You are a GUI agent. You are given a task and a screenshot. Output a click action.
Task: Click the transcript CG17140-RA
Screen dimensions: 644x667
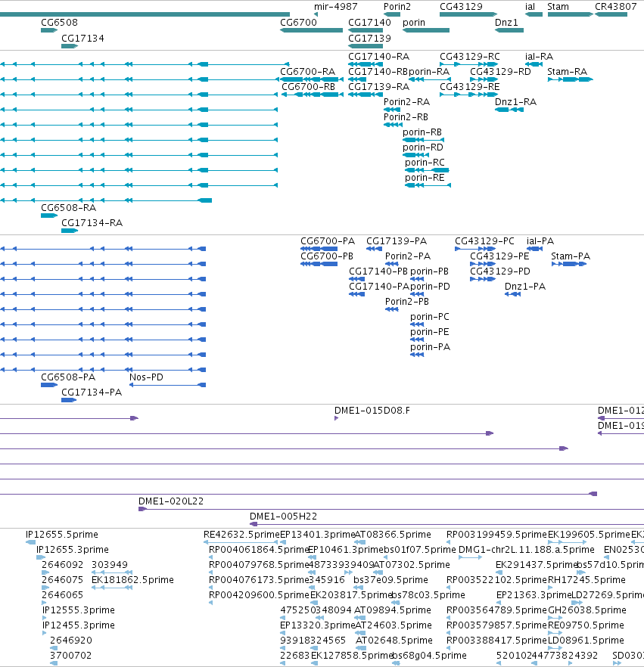379,57
